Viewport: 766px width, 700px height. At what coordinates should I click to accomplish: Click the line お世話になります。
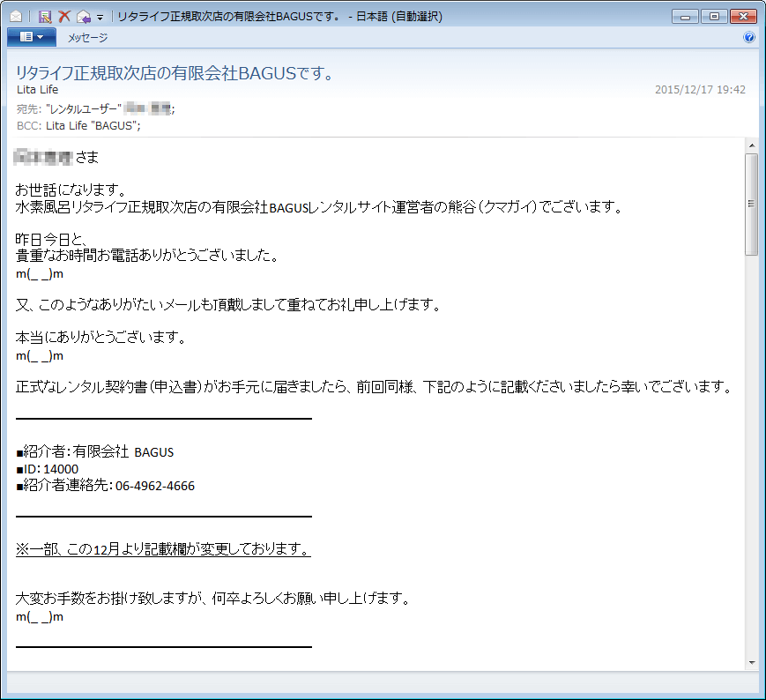pyautogui.click(x=71, y=190)
